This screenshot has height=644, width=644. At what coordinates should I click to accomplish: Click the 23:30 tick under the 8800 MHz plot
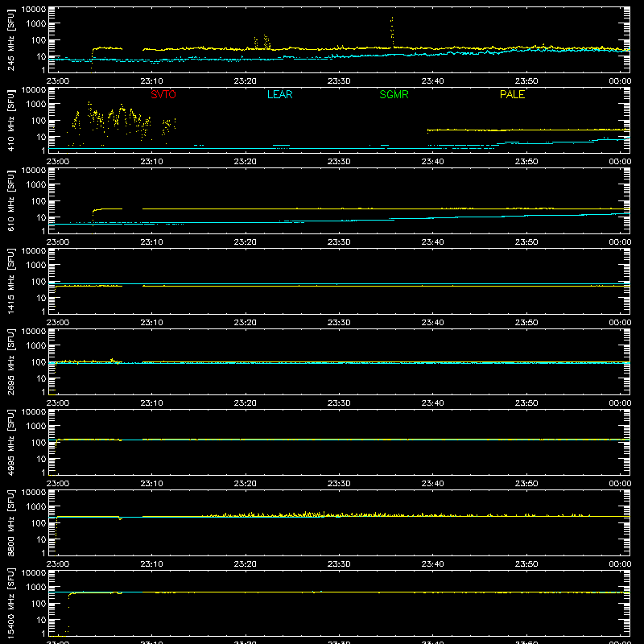tap(339, 564)
